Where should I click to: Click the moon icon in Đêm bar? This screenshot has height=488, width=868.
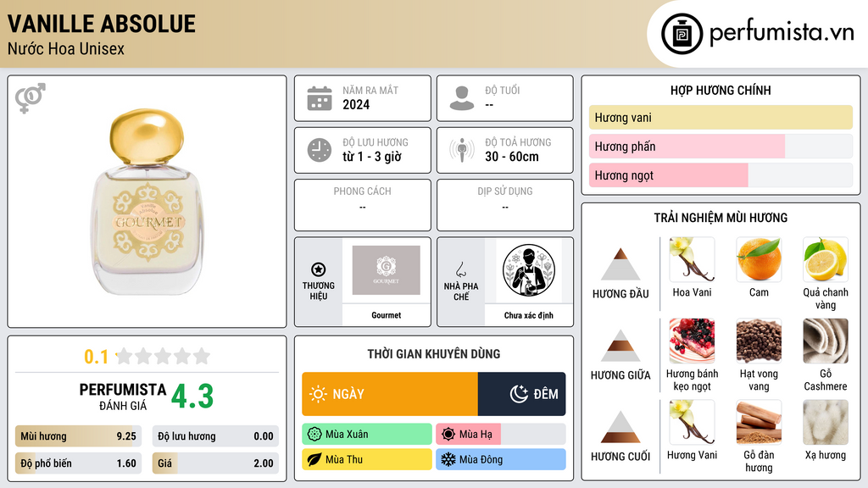pos(519,394)
